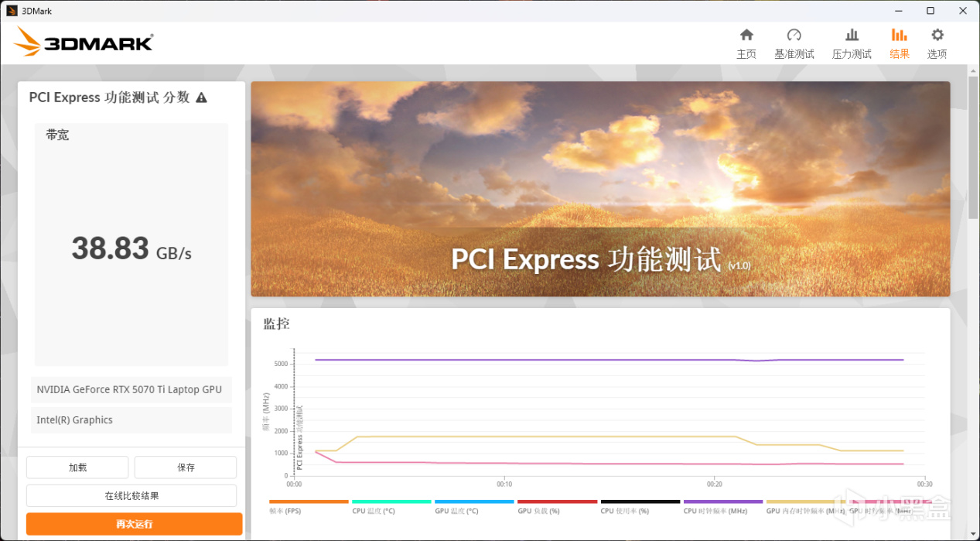
Task: Click the warning triangle next to the score title
Action: click(201, 98)
